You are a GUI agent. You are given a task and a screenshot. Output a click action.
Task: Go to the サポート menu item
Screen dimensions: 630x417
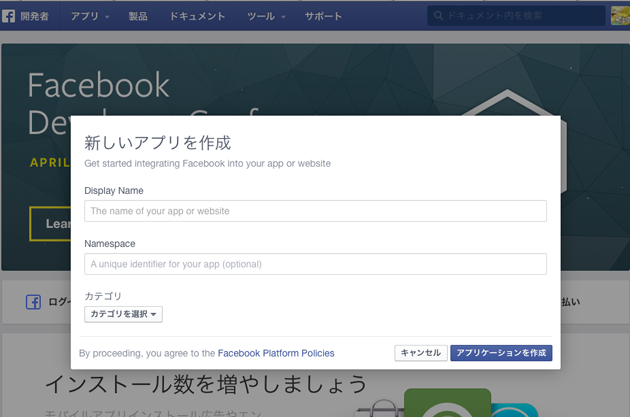pos(323,16)
